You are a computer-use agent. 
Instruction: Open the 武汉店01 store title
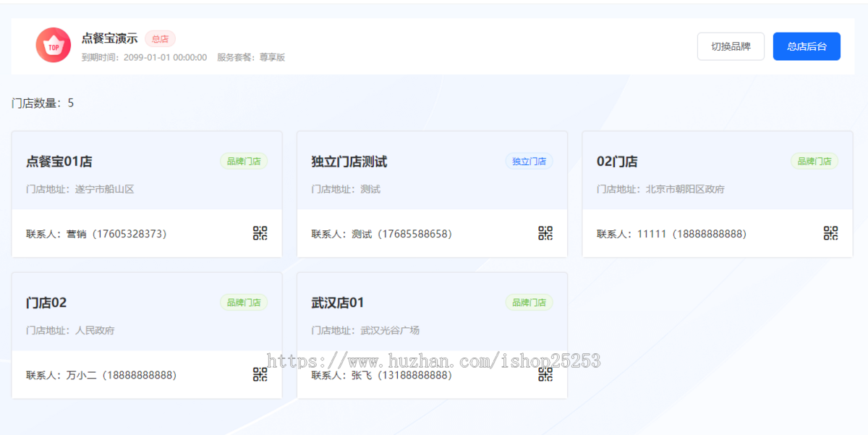coord(338,303)
